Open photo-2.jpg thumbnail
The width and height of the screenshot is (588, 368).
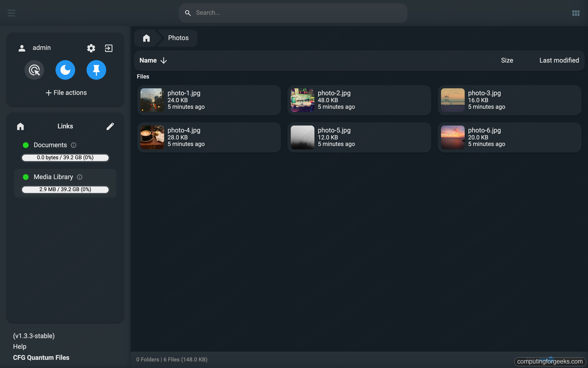pos(303,100)
